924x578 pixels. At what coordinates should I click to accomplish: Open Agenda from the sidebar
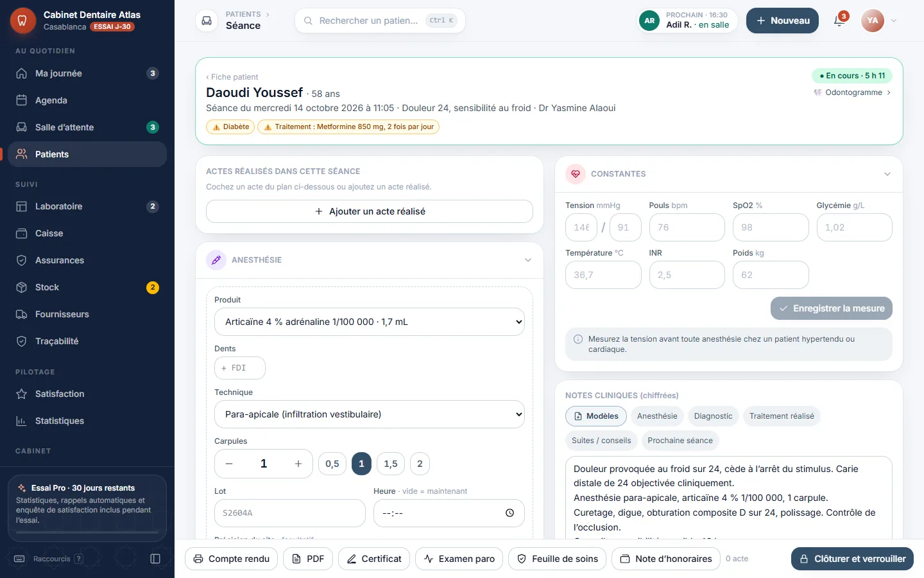point(87,100)
